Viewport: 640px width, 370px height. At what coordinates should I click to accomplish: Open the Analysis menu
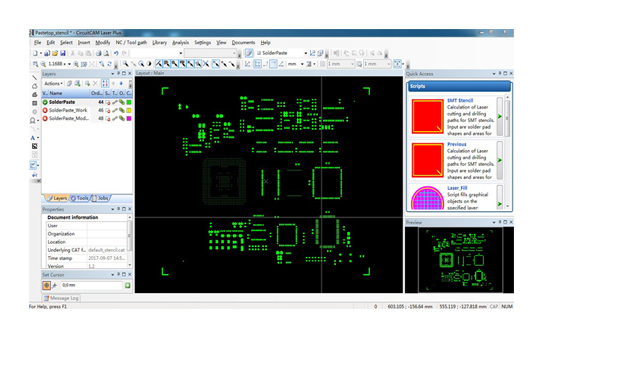click(180, 42)
